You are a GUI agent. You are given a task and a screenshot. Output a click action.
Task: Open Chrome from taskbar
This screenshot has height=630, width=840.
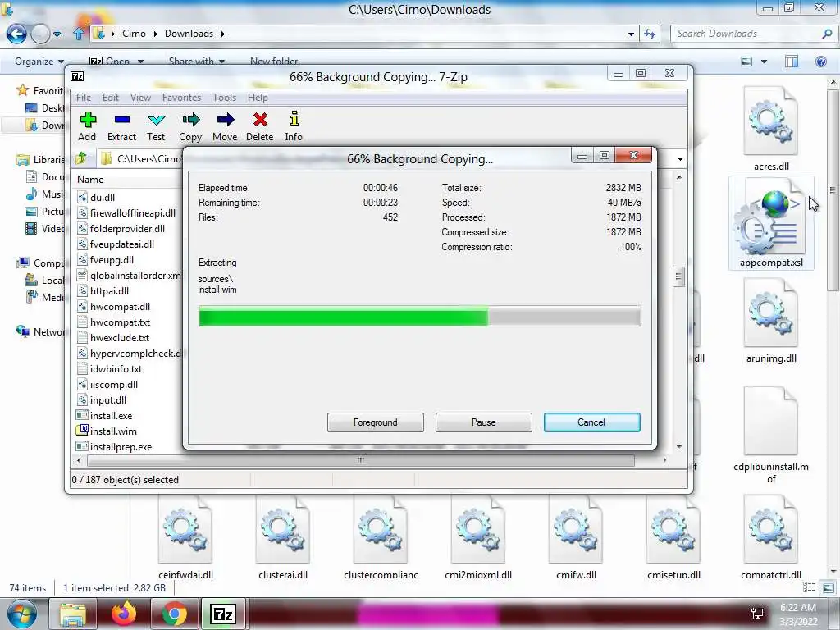click(174, 614)
